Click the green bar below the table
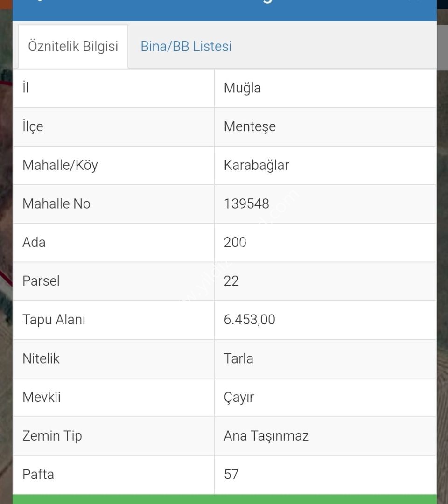 click(224, 499)
